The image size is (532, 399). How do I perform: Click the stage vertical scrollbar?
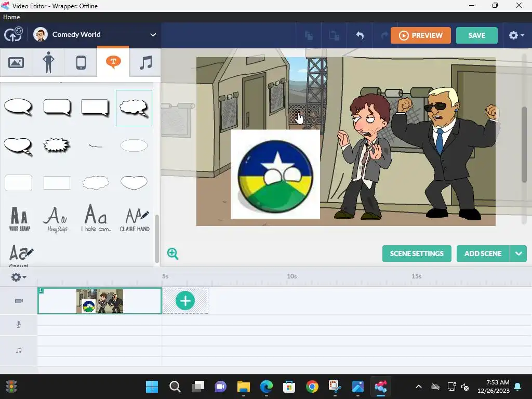(x=524, y=145)
